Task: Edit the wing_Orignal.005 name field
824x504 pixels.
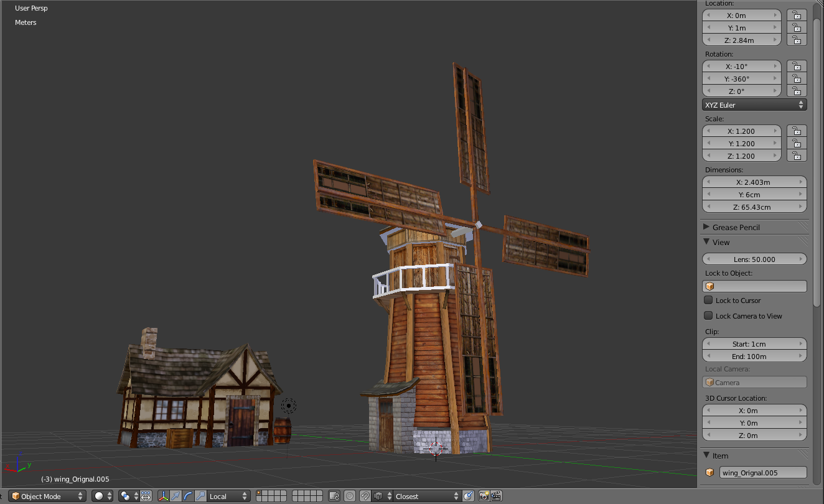Action: point(763,472)
